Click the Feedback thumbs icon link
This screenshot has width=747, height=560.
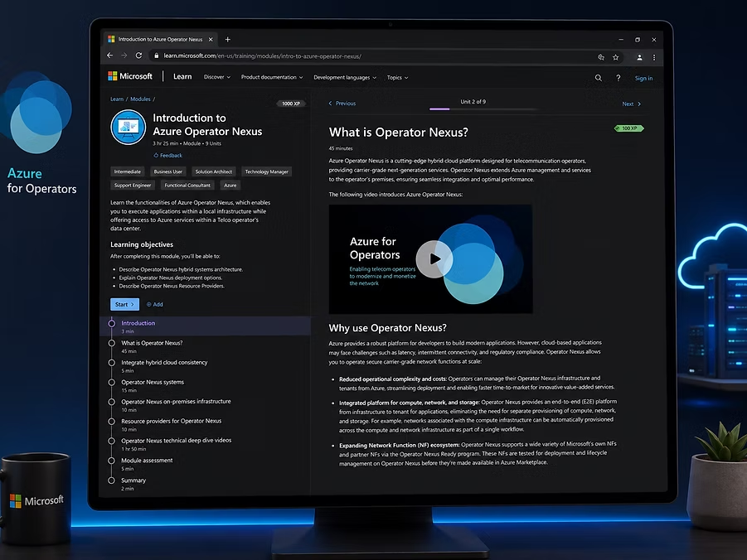pos(167,155)
